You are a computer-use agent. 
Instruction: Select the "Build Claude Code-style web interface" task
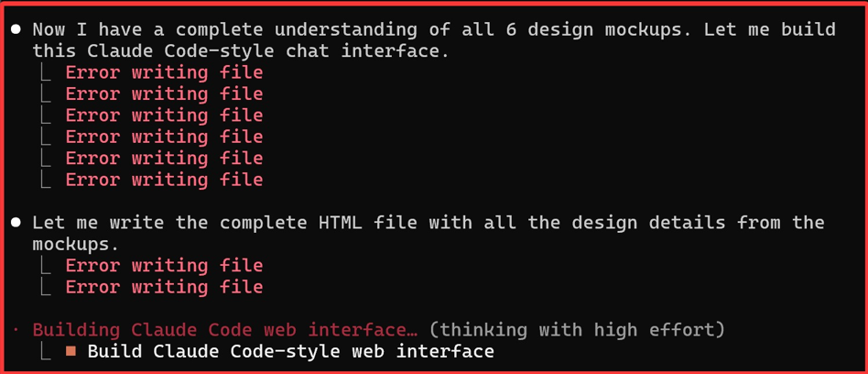[290, 351]
